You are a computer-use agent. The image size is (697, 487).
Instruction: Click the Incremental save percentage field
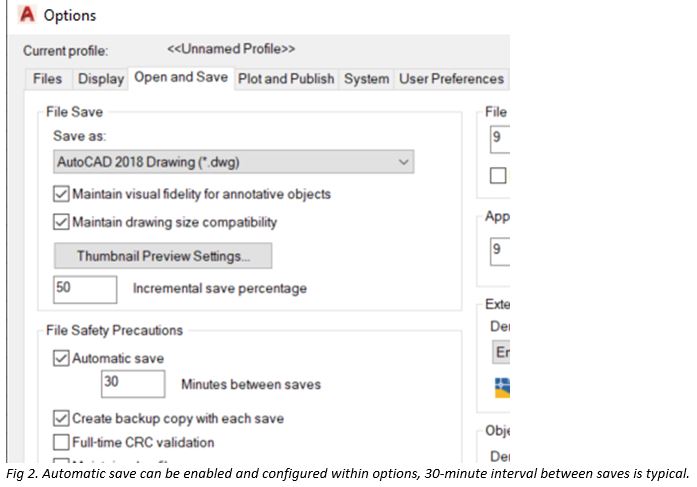(85, 289)
